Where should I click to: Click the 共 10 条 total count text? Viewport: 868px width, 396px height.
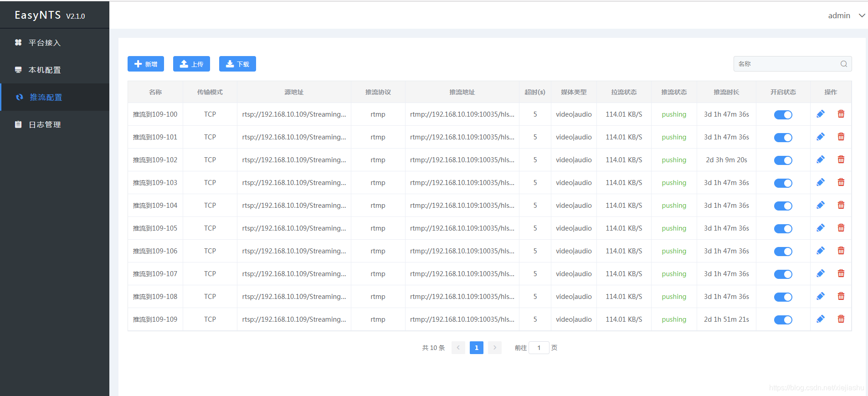[x=433, y=348]
